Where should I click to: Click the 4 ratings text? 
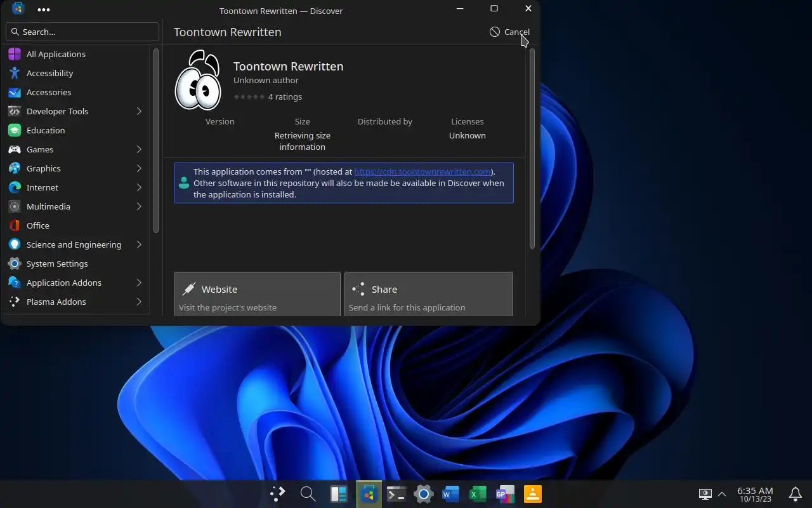point(285,97)
